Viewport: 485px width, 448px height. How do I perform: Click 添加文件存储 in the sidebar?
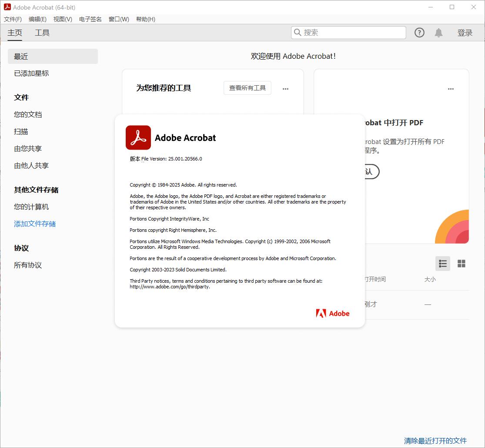(35, 224)
